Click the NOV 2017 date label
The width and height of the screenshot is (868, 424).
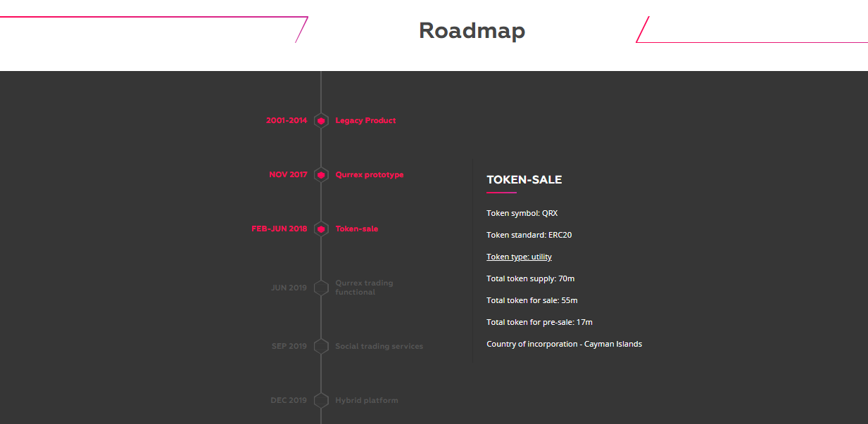[x=288, y=174]
